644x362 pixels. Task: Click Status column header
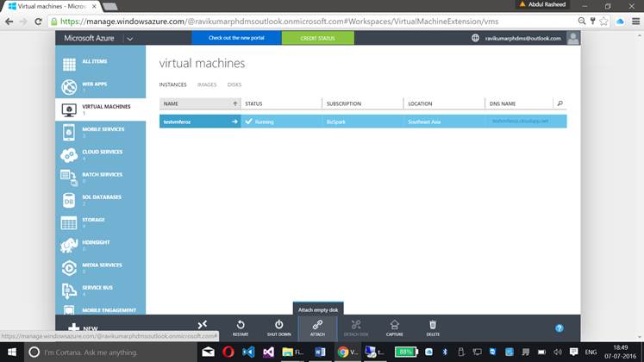click(x=281, y=103)
